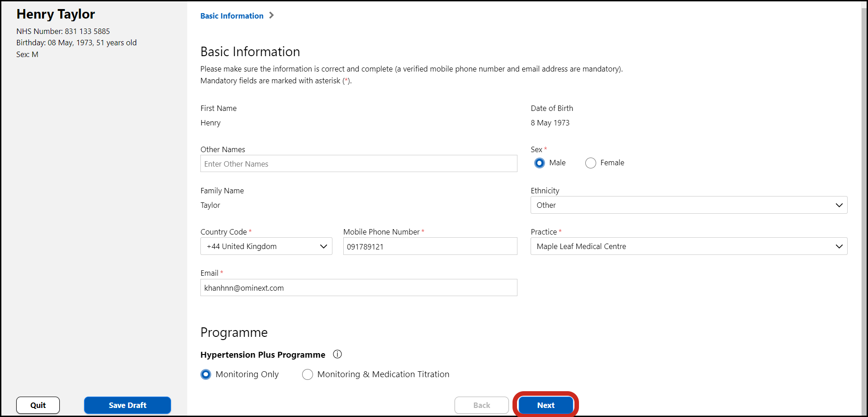Focus the Email input field
This screenshot has height=417, width=868.
tap(359, 288)
